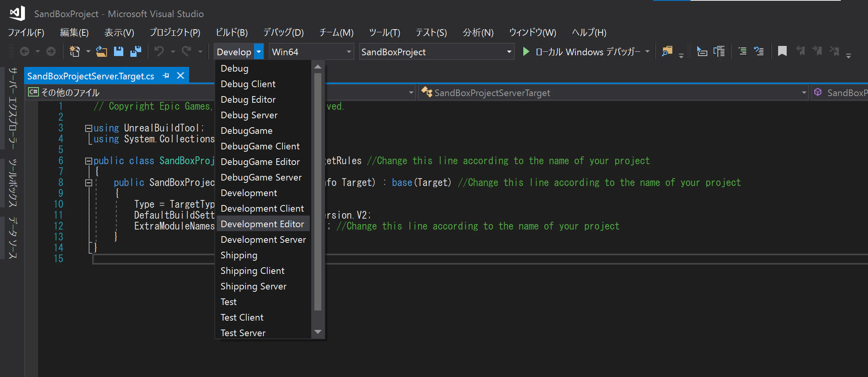The width and height of the screenshot is (868, 377).
Task: Collapse the class SandBoxProject outline
Action: [x=88, y=161]
